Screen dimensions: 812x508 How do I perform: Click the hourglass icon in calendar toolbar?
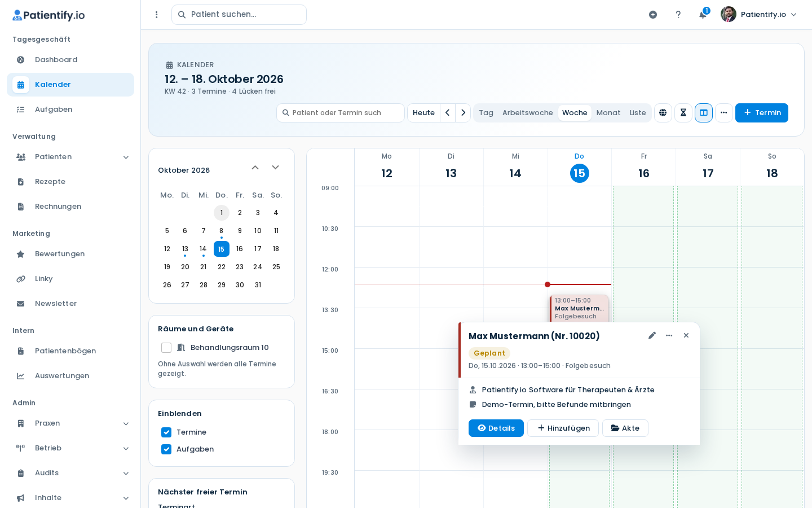point(683,113)
